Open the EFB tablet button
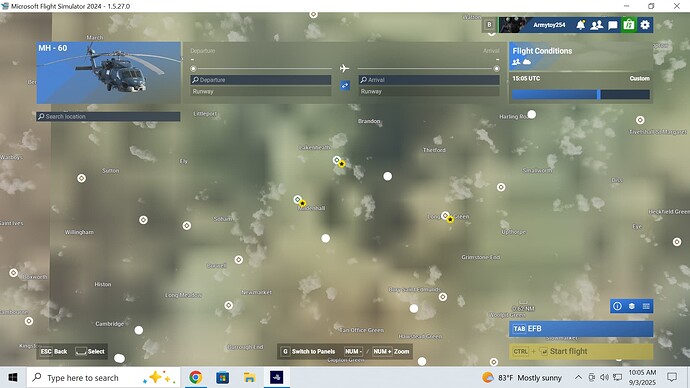Image resolution: width=690 pixels, height=388 pixels. pos(581,329)
